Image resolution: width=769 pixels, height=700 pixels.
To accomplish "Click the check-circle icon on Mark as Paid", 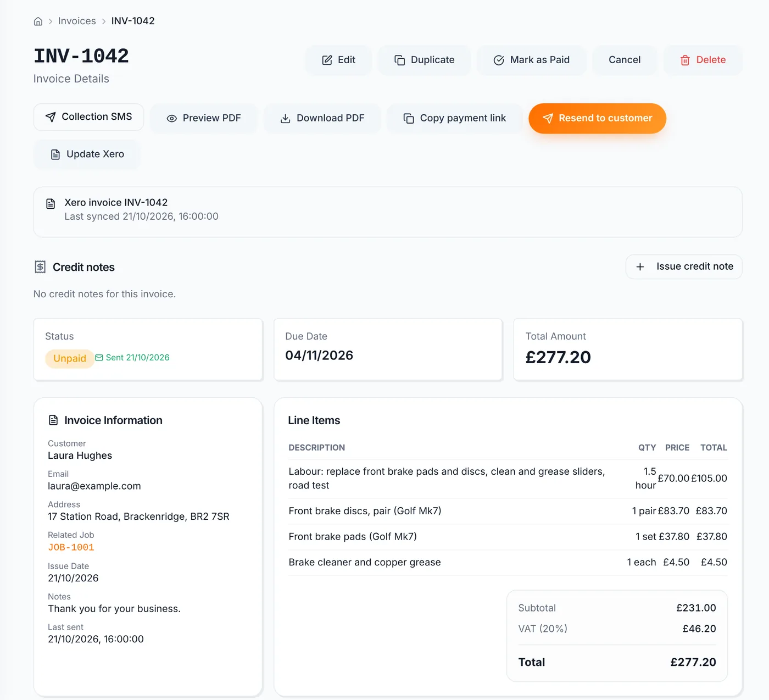I will click(x=499, y=60).
